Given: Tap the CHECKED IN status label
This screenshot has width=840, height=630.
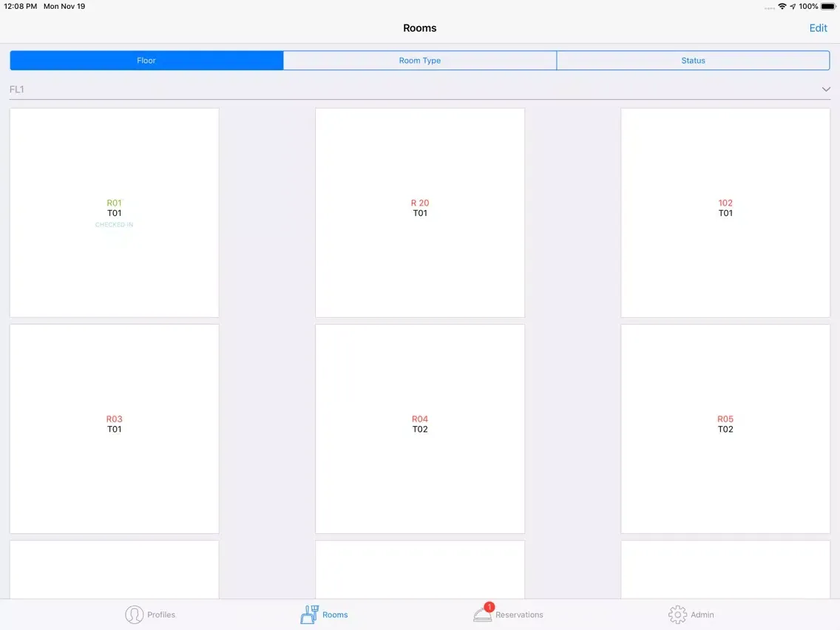Looking at the screenshot, I should tap(114, 225).
